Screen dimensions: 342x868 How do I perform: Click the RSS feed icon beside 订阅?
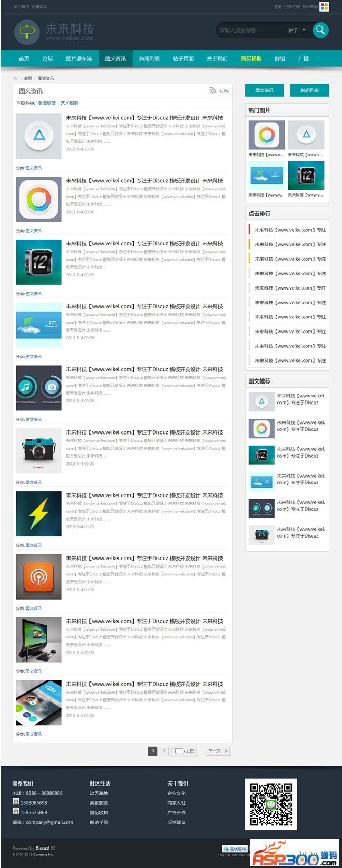coord(213,91)
